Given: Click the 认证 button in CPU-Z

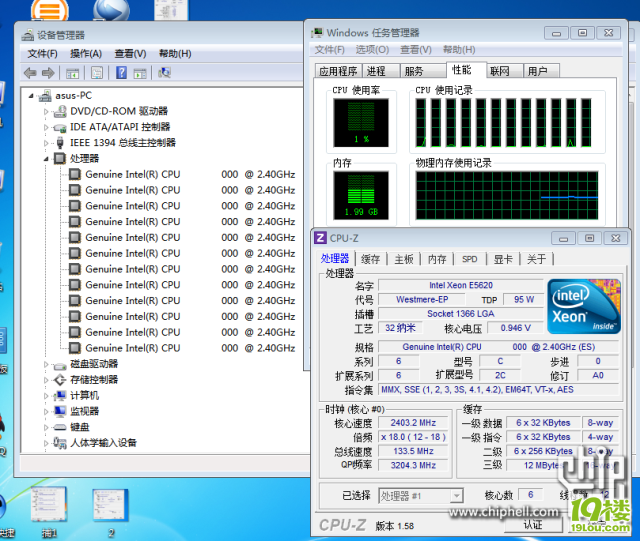Looking at the screenshot, I should (x=533, y=525).
